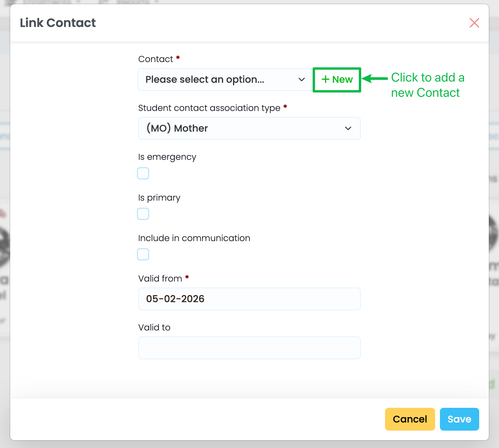Click the chevron beside (MO) Mother

tap(348, 128)
